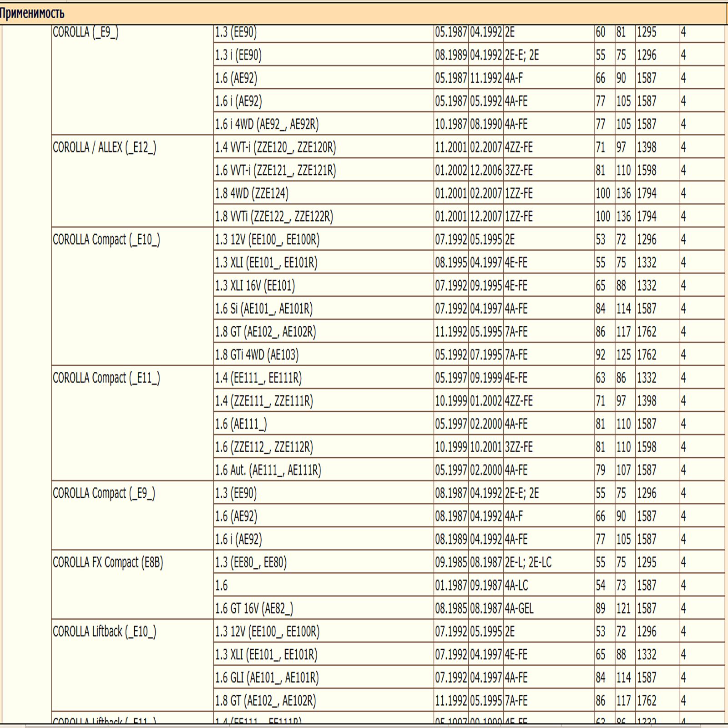
Task: Select the 1.3 XLI 16V (EE101) row
Action: 255,286
